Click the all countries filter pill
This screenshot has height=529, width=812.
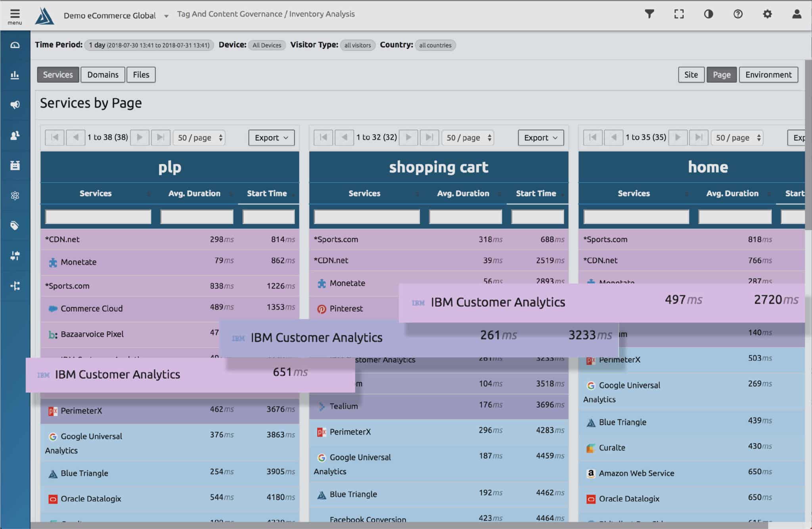click(x=435, y=45)
